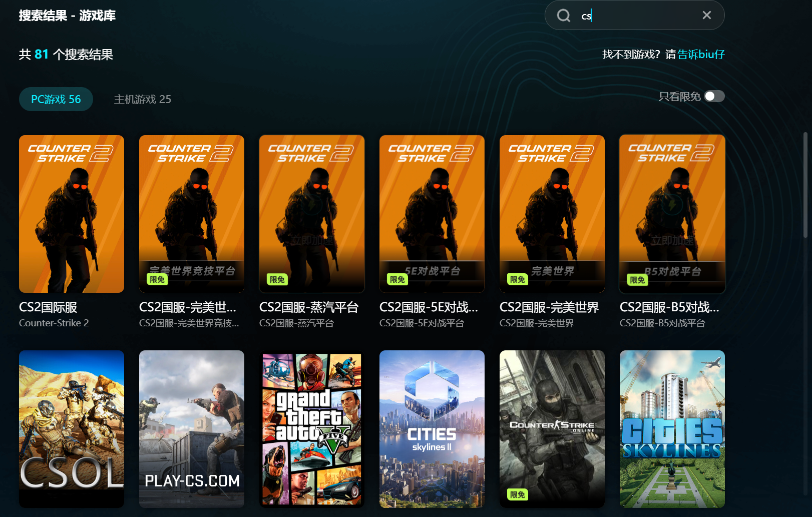Open 5E对战平台 CS2 cover
The width and height of the screenshot is (812, 517).
(432, 214)
